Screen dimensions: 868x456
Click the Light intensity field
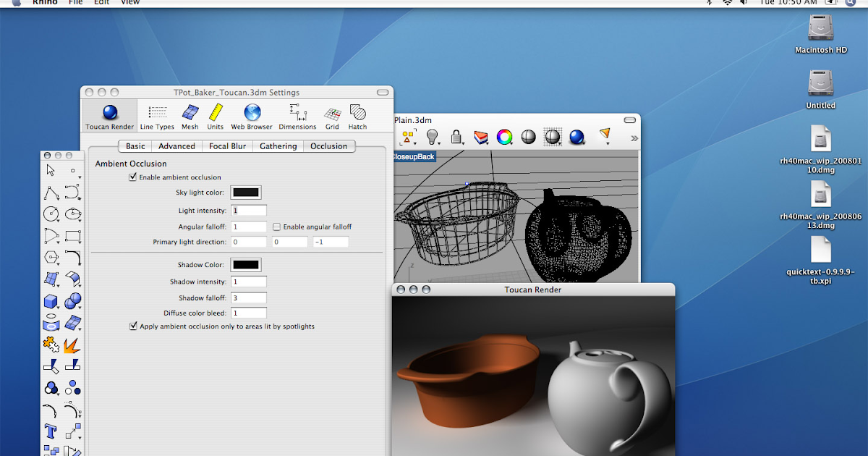(x=249, y=211)
